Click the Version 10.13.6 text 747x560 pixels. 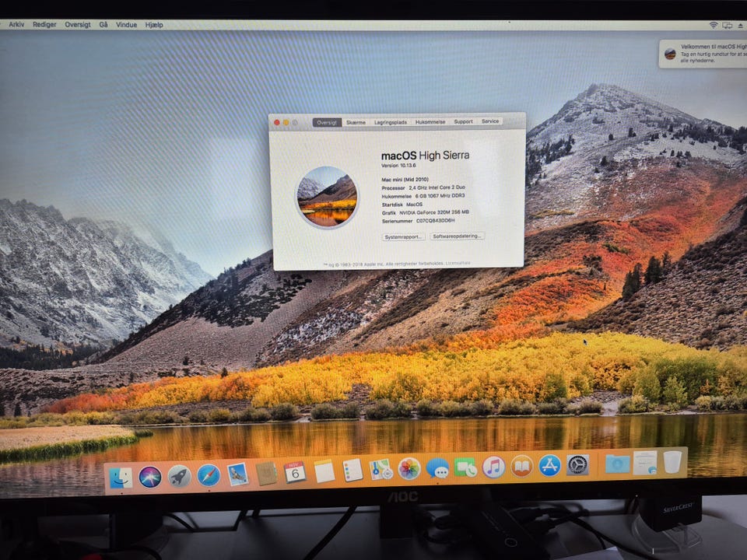(398, 166)
